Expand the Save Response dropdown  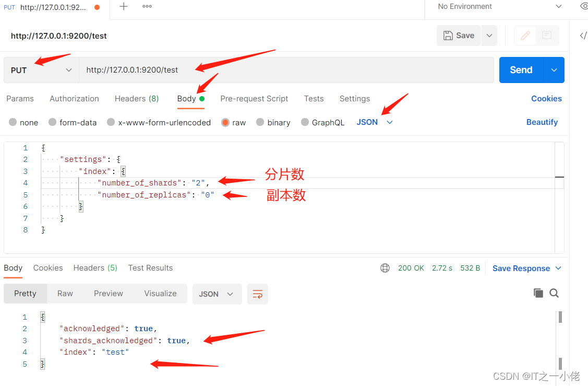(558, 268)
